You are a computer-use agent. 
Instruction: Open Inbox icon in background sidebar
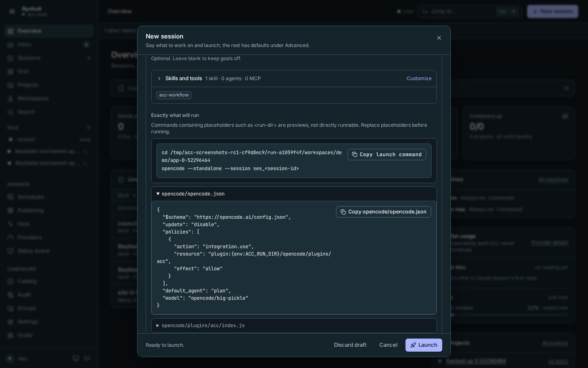pos(11,45)
